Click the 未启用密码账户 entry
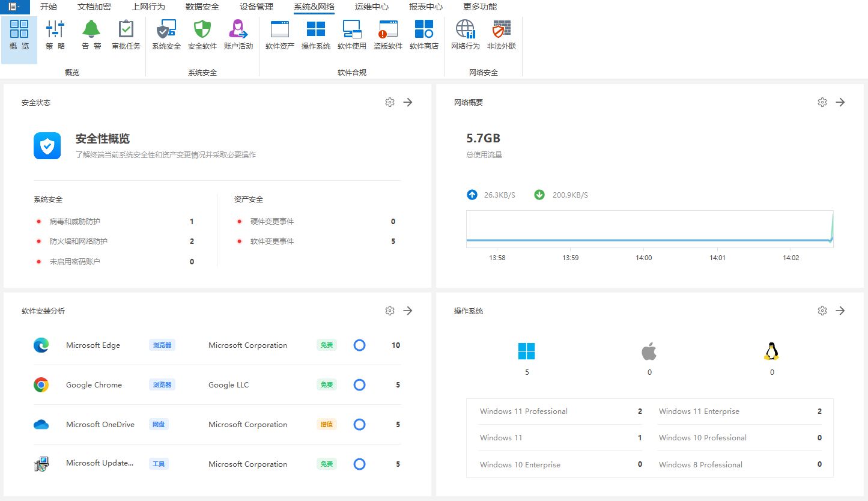This screenshot has width=868, height=501. pyautogui.click(x=75, y=262)
